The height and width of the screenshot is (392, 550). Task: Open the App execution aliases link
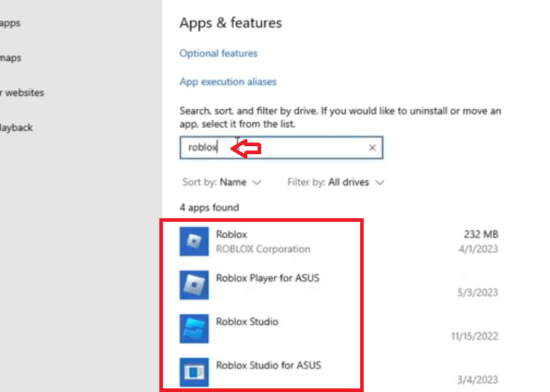tap(228, 81)
